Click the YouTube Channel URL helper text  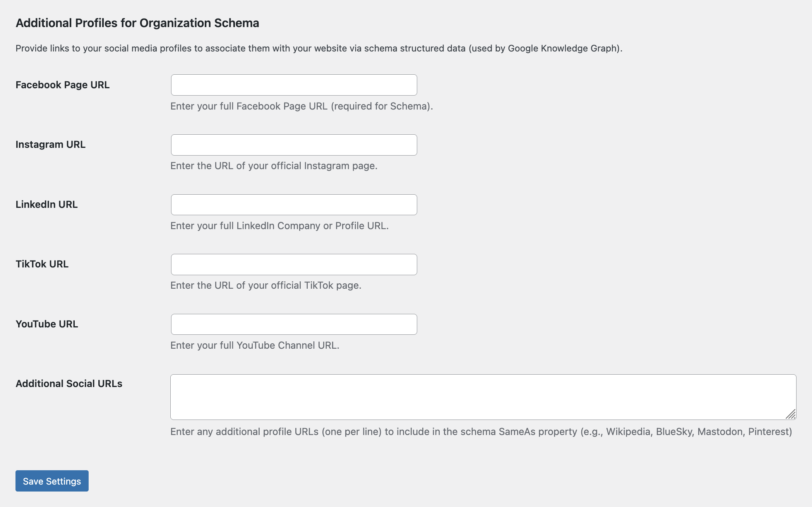[255, 345]
